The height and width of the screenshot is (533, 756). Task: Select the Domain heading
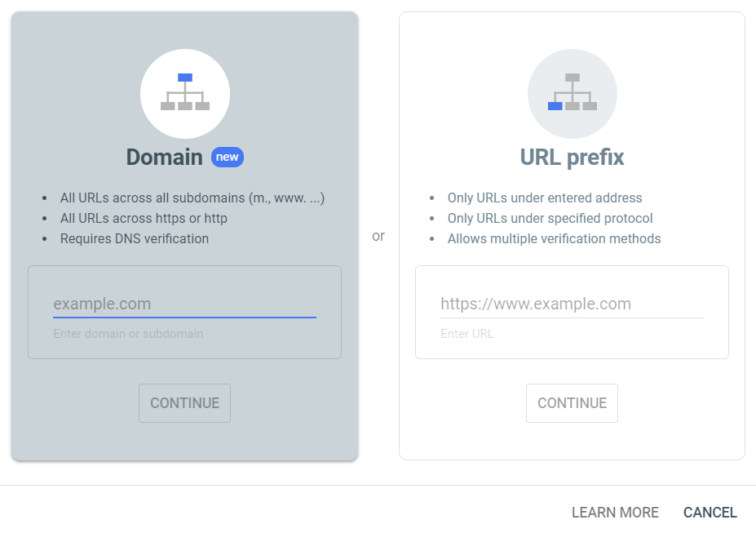tap(165, 158)
